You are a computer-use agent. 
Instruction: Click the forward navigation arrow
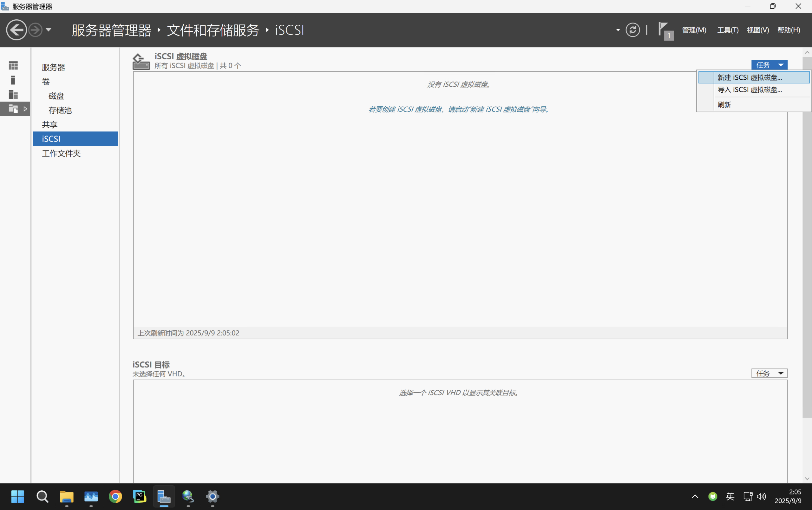click(35, 30)
